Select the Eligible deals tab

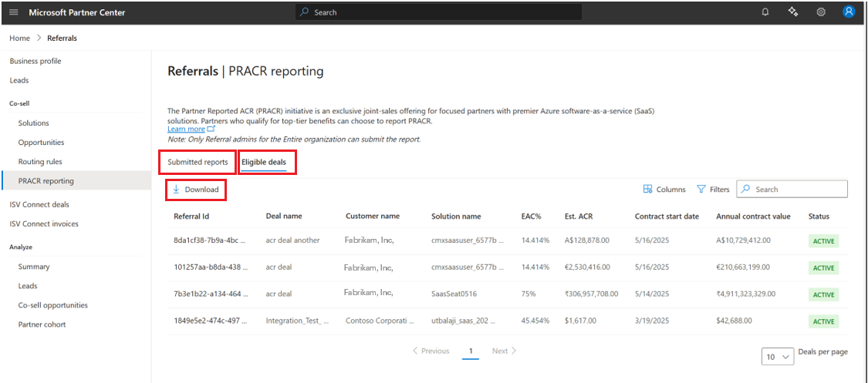pos(264,163)
